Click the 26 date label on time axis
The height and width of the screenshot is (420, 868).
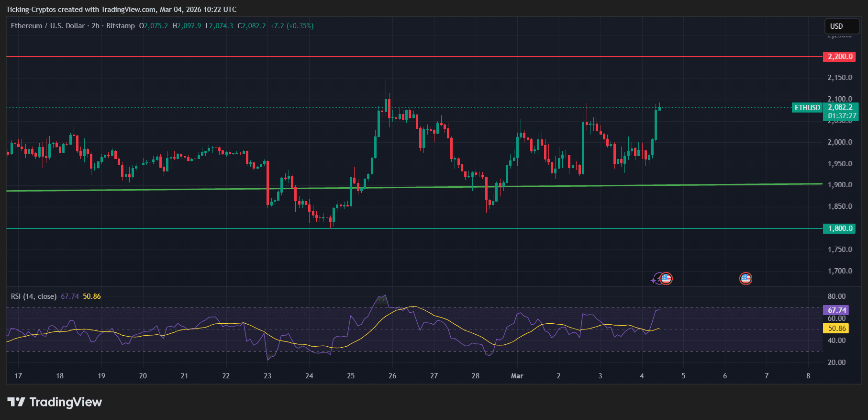pyautogui.click(x=392, y=376)
